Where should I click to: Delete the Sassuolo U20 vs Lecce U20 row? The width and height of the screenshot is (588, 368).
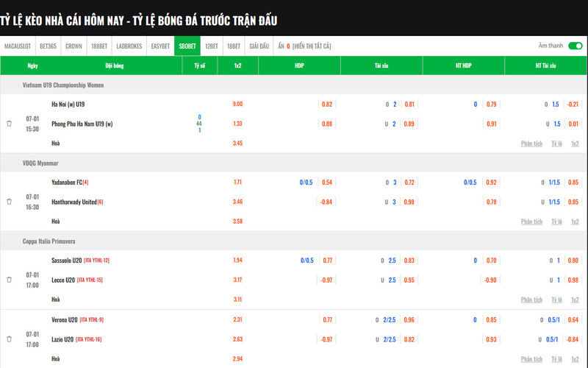[x=9, y=280]
